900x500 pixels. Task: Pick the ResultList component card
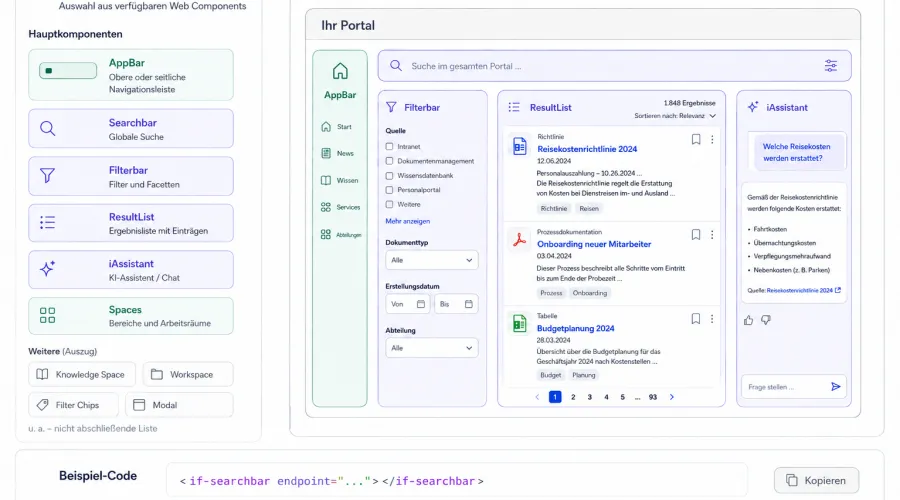131,223
